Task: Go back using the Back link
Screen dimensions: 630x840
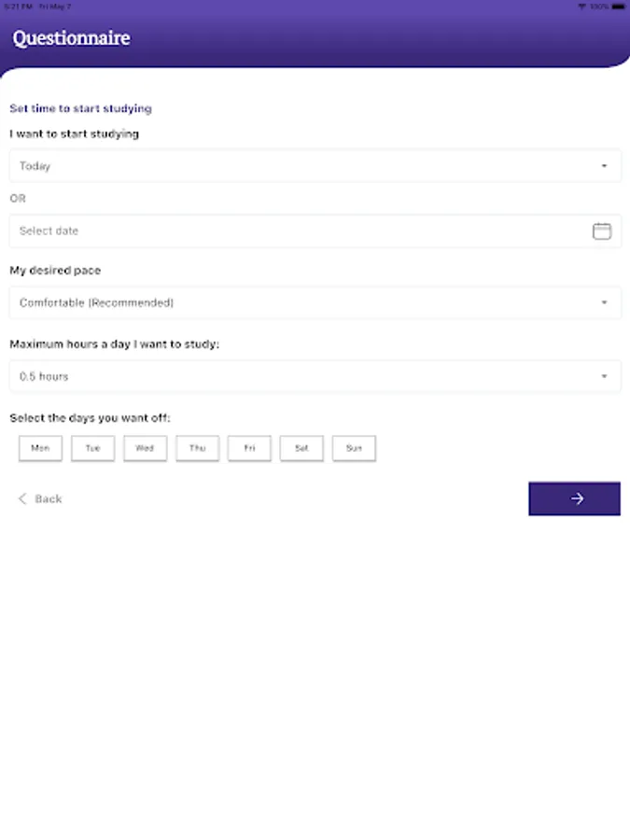Action: point(48,499)
